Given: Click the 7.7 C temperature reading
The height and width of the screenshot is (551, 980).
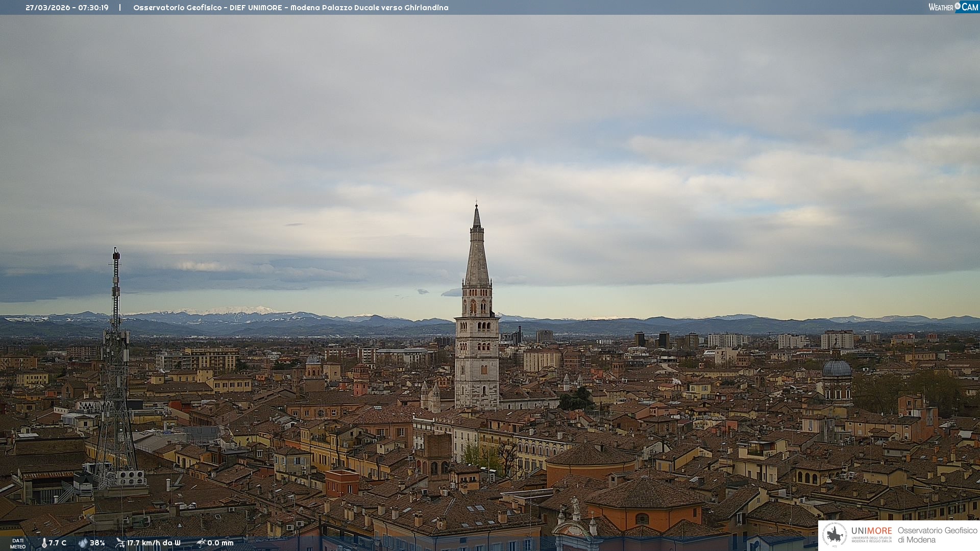Looking at the screenshot, I should (58, 543).
